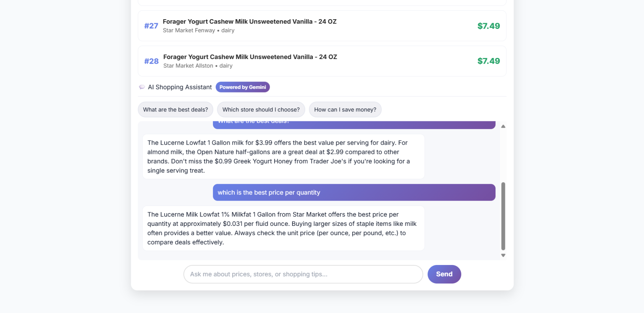
Task: Click the $7.49 price on item #28
Action: tap(489, 61)
